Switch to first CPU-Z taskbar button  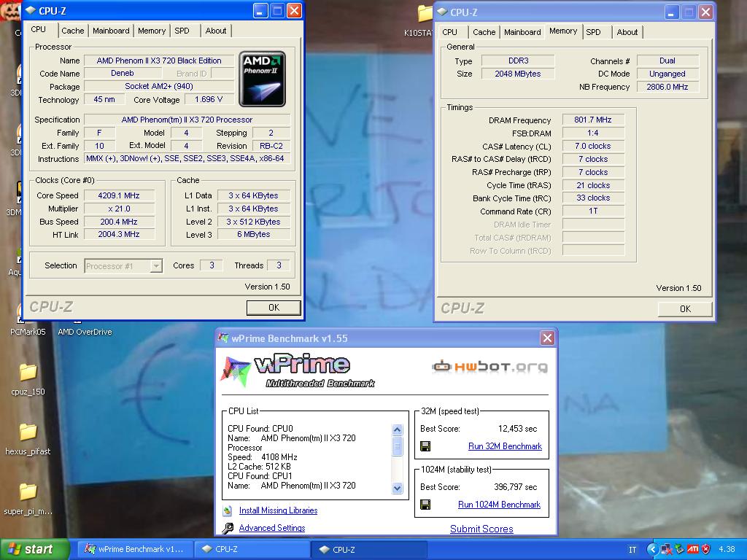[252, 550]
